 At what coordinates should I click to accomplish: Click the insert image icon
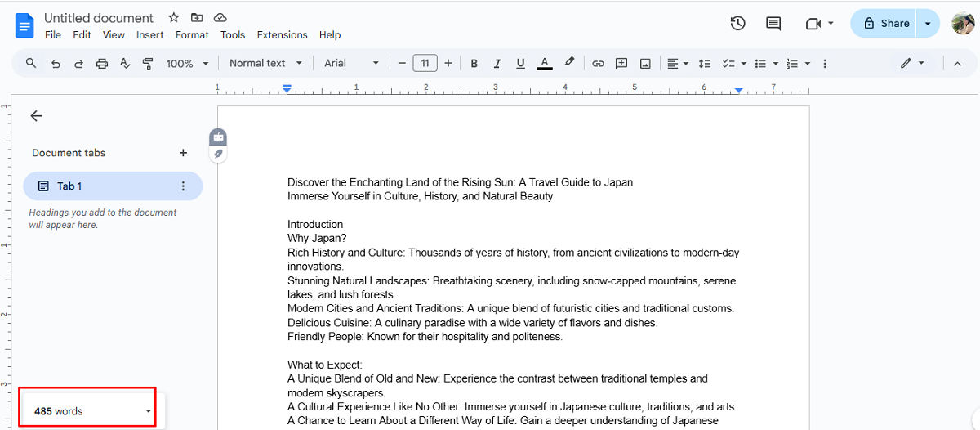645,63
